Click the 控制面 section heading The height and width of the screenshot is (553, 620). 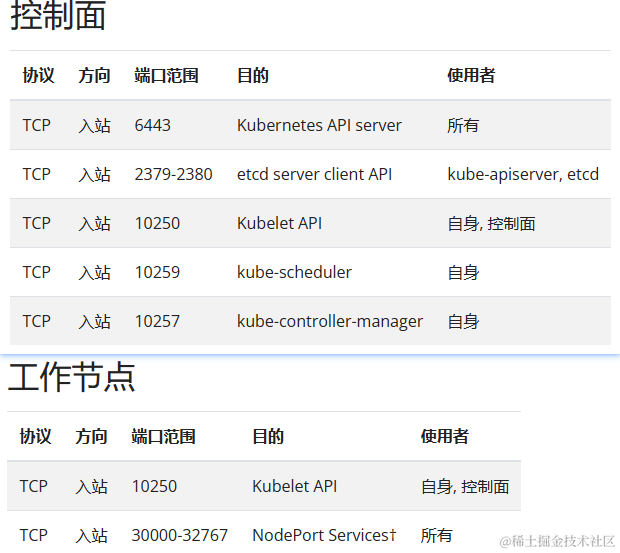coord(58,16)
